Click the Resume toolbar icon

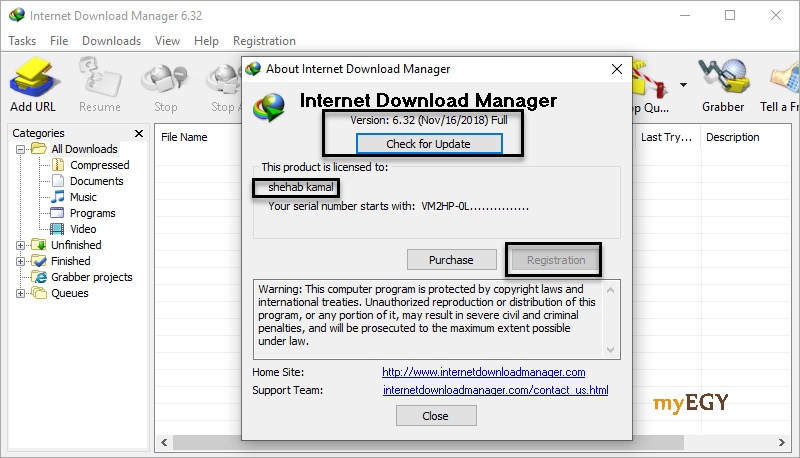pos(99,77)
